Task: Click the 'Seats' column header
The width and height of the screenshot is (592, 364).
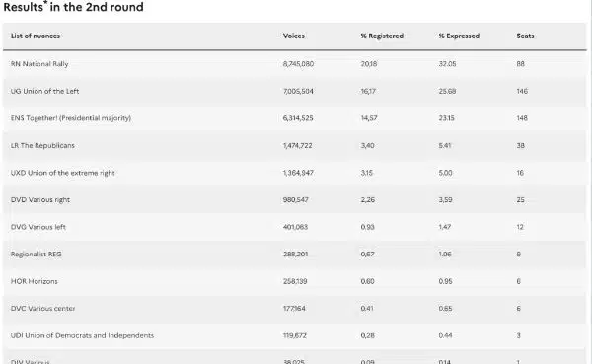Action: [x=525, y=36]
